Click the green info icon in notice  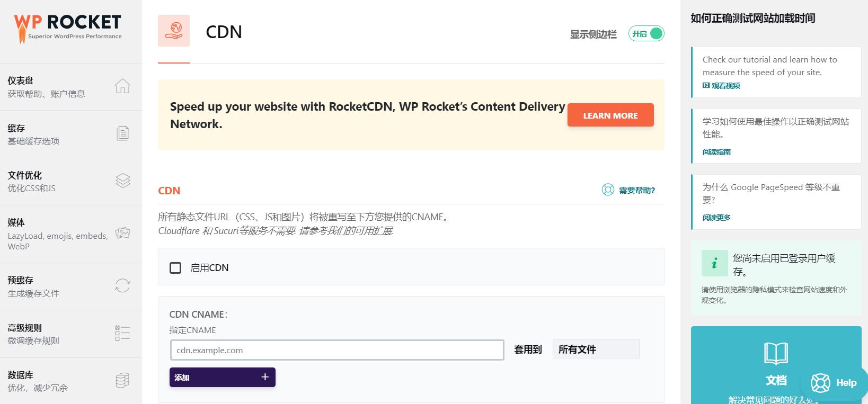714,263
